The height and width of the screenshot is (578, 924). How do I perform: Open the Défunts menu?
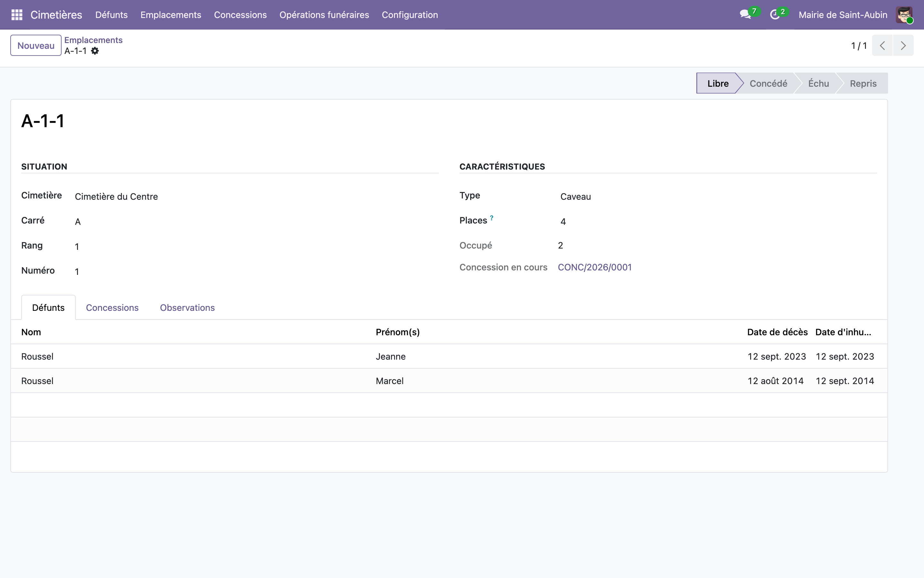112,15
